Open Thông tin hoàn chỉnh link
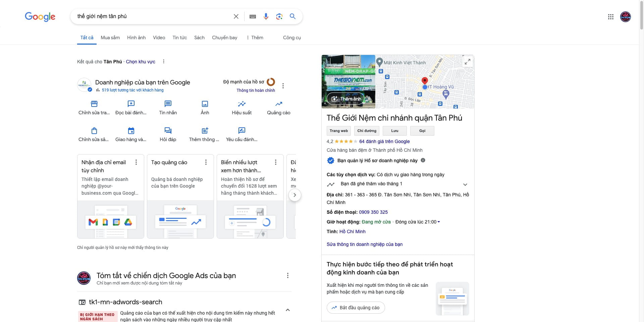This screenshot has width=644, height=322. (256, 90)
